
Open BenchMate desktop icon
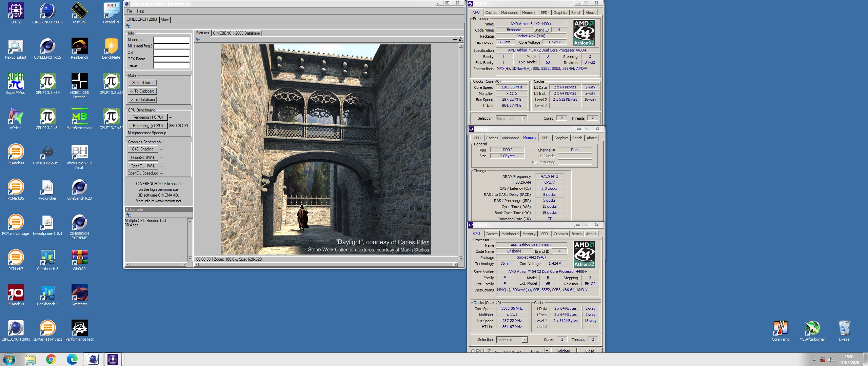click(x=111, y=48)
